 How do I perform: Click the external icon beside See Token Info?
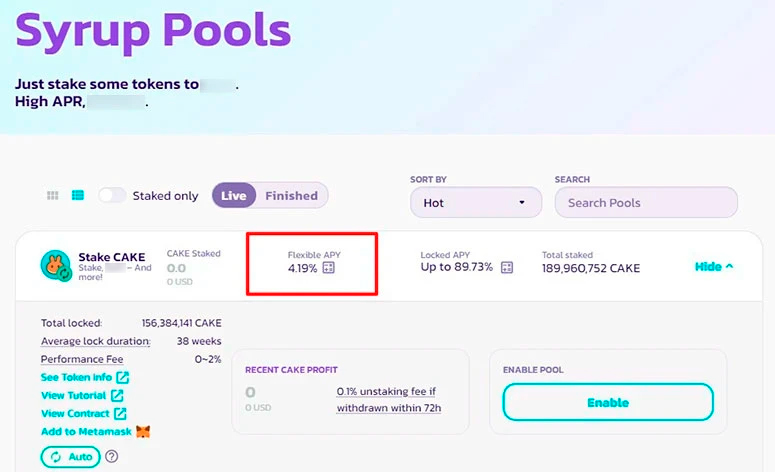point(122,378)
